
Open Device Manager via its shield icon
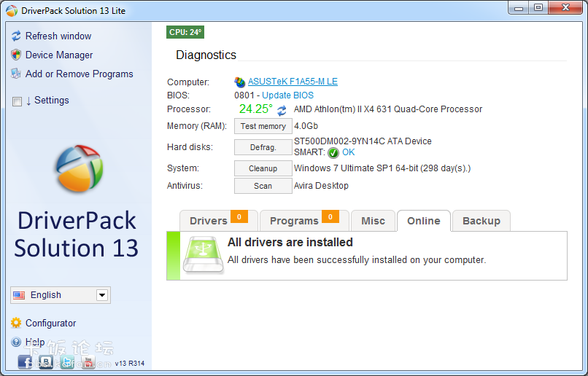16,55
